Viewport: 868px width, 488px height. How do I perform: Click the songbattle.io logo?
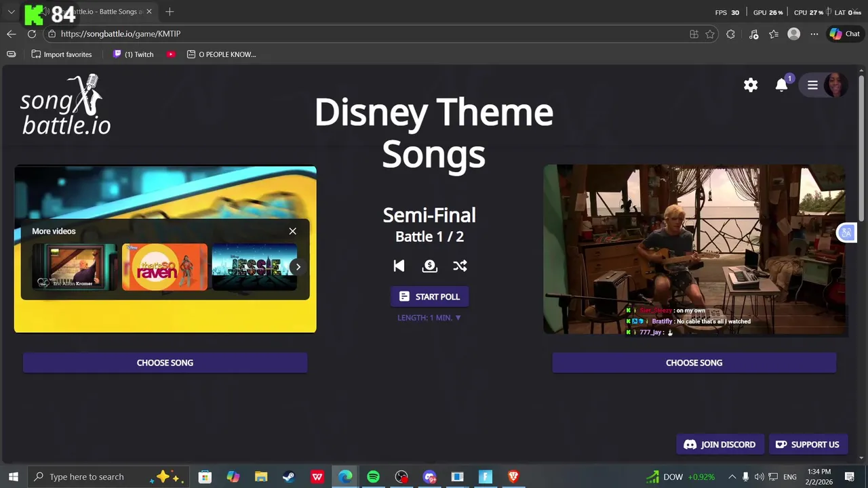pos(65,105)
